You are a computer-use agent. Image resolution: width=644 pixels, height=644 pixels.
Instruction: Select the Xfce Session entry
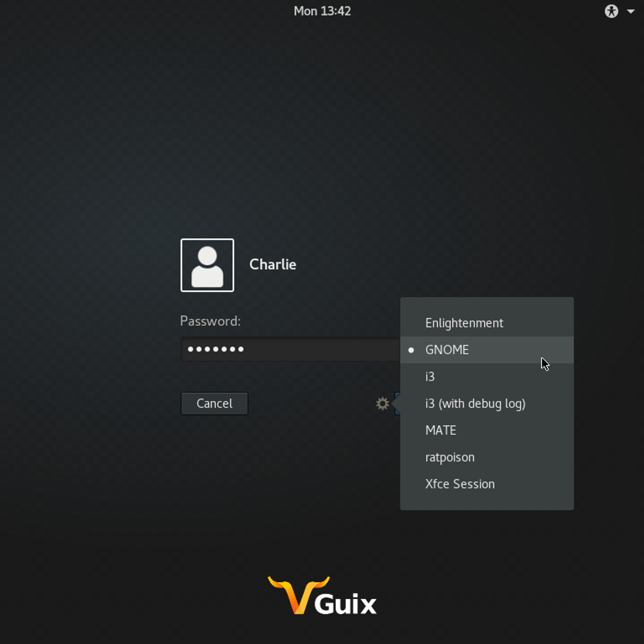point(459,484)
